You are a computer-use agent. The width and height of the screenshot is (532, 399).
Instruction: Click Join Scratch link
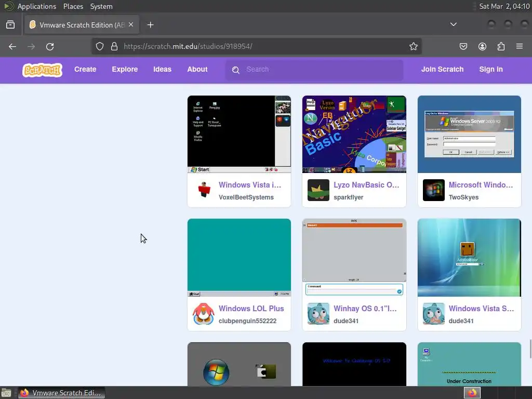coord(442,69)
